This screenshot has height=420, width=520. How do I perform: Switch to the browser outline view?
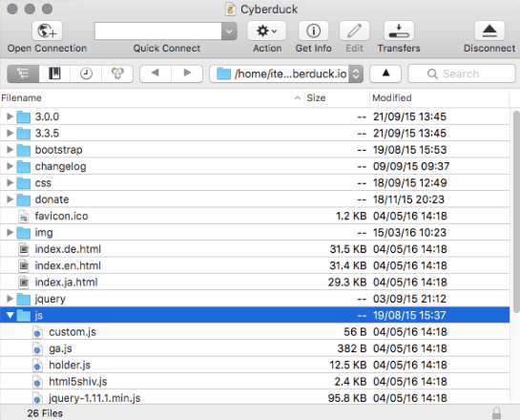click(23, 73)
